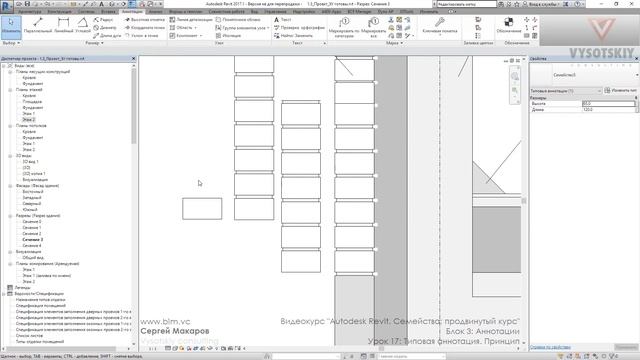
Task: Close the Диспетчер проекта panel
Action: coord(133,59)
